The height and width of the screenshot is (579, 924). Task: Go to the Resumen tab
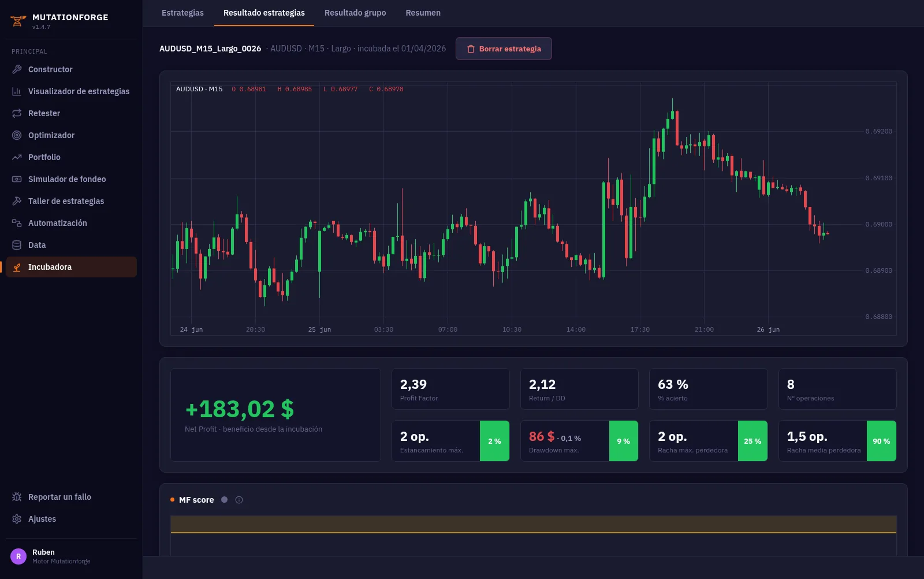(x=423, y=13)
